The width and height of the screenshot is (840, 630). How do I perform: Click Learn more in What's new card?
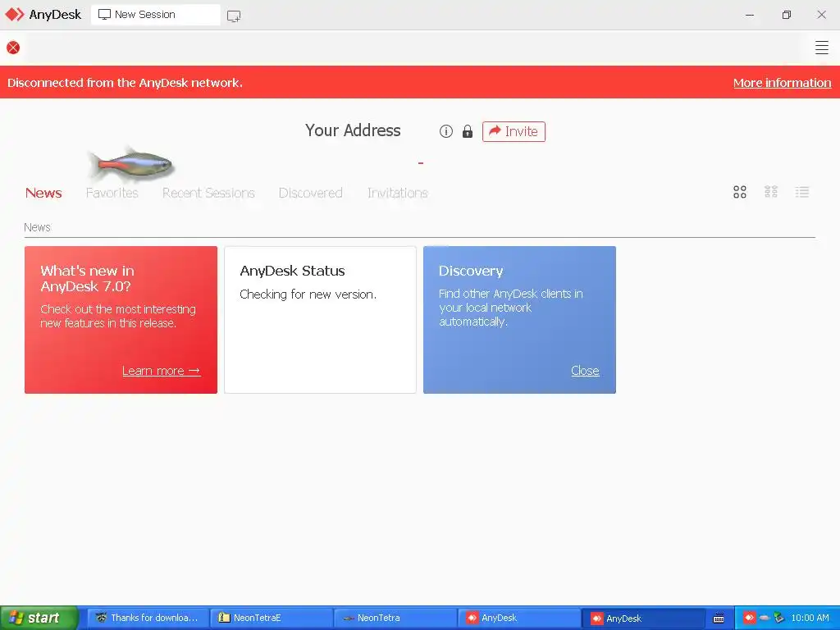click(x=162, y=371)
